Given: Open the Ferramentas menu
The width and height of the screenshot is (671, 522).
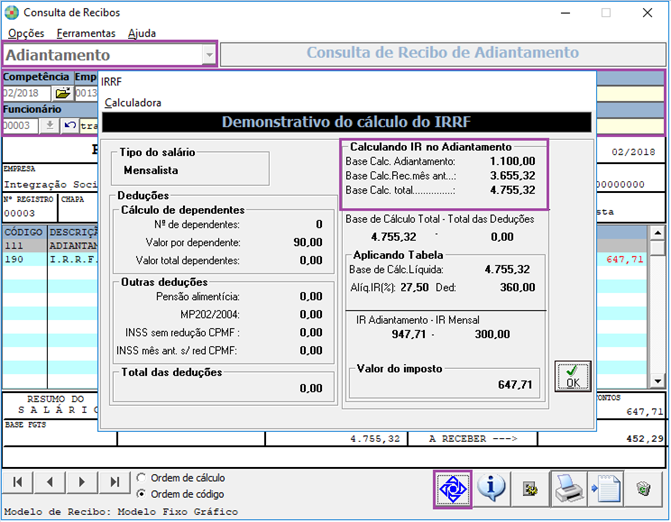Looking at the screenshot, I should point(86,33).
